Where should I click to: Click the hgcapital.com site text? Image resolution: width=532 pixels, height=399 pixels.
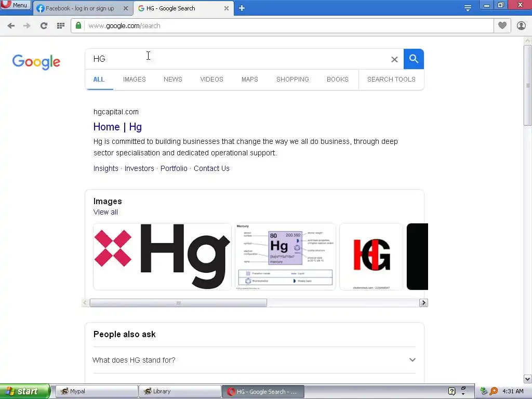tap(116, 112)
